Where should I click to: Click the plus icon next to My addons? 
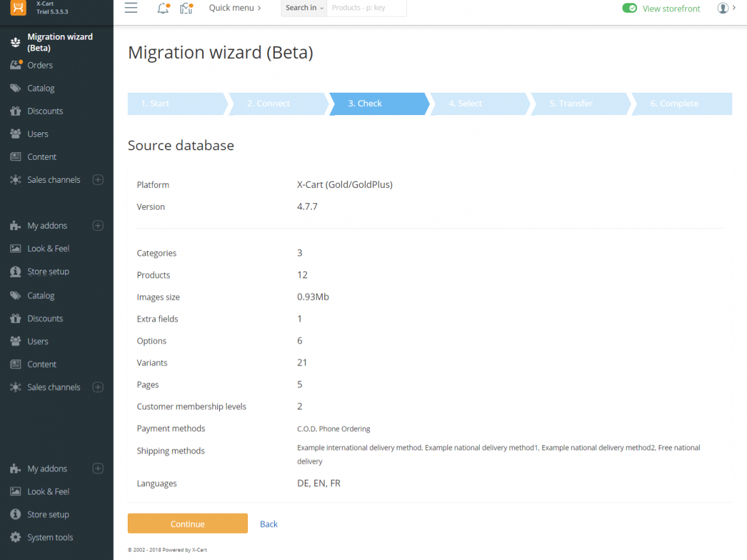pyautogui.click(x=98, y=225)
